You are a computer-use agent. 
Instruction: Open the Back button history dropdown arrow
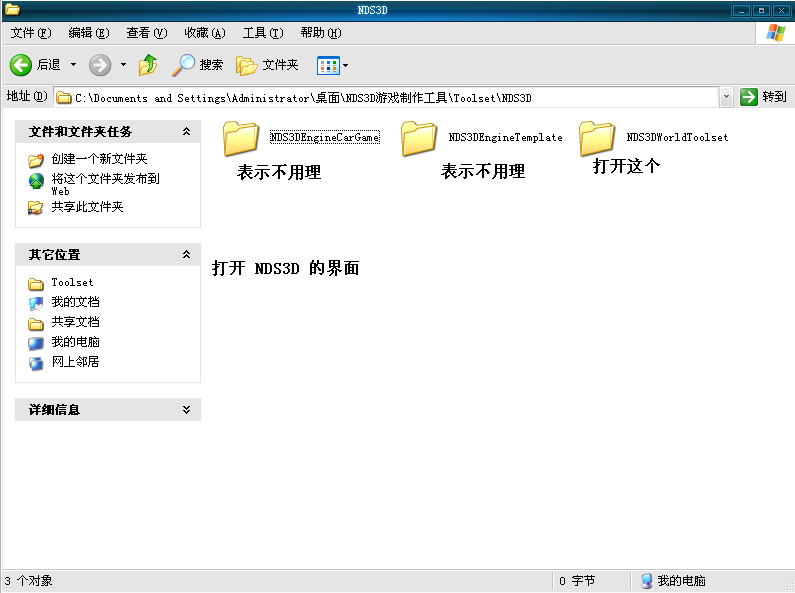[x=74, y=65]
